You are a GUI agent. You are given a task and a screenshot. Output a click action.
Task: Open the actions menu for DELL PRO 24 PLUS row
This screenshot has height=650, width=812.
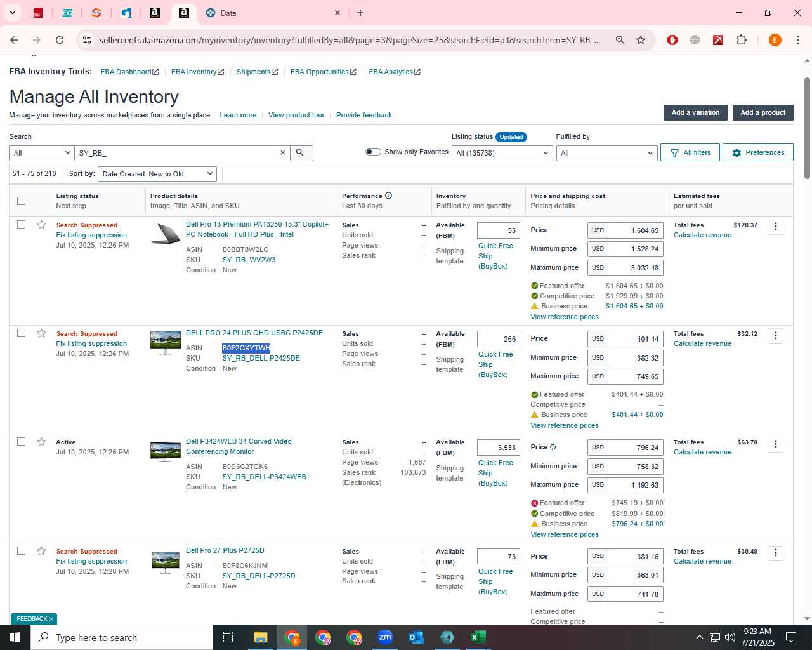(x=775, y=336)
